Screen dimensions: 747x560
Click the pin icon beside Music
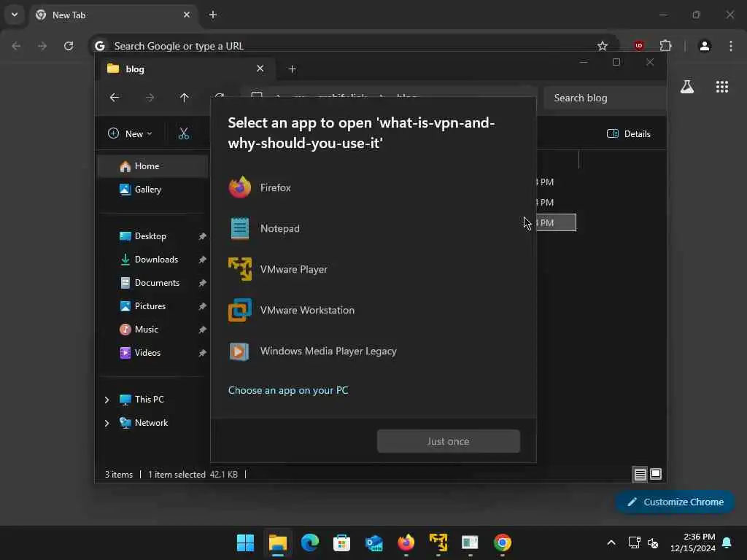203,330
